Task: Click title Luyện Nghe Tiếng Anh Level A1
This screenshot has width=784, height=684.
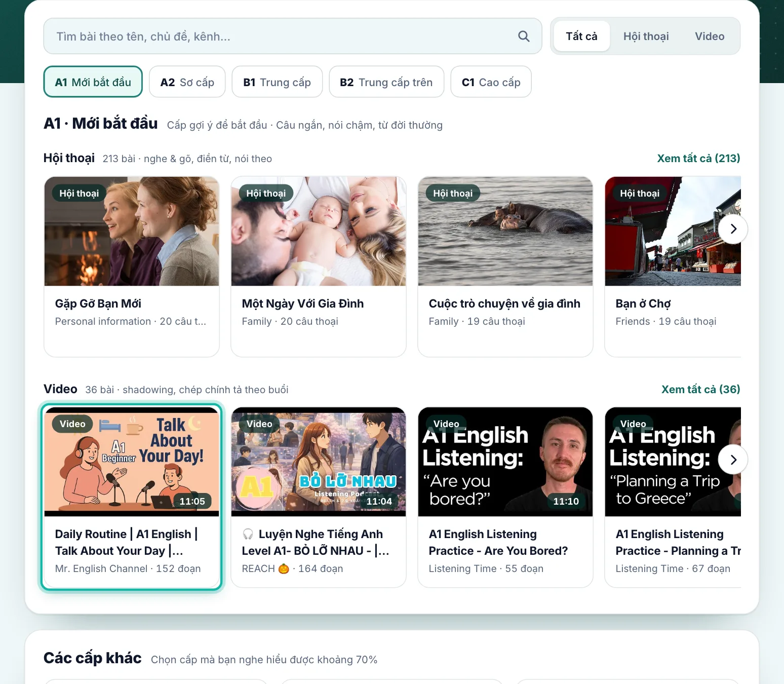Action: click(x=316, y=542)
